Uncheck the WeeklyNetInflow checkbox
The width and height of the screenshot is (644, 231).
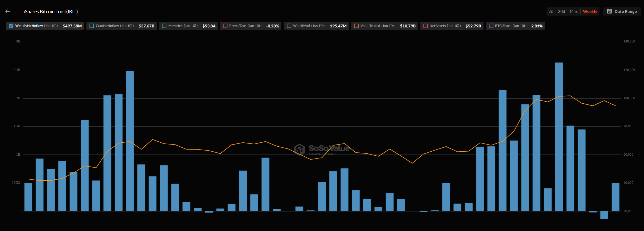click(11, 26)
